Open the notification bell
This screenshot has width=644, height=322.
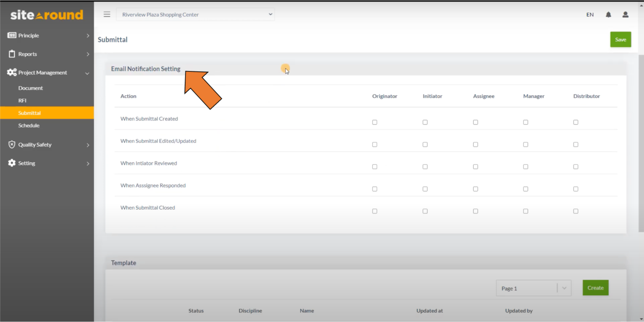[x=608, y=14]
